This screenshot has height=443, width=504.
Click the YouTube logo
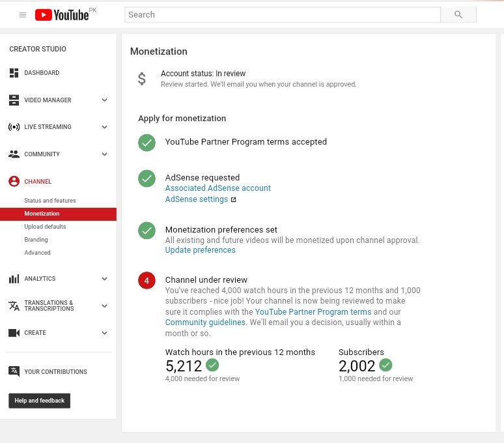point(62,15)
